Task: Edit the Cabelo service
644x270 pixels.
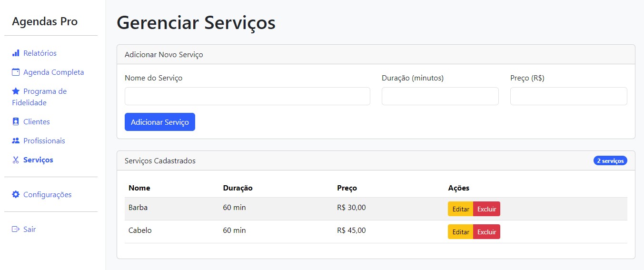Action: (x=460, y=232)
